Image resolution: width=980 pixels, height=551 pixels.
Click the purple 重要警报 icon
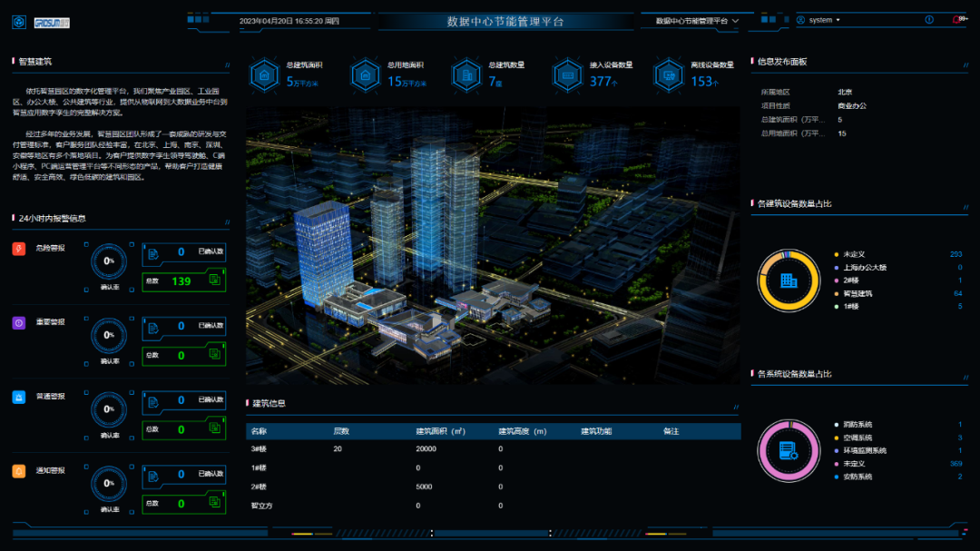point(19,323)
